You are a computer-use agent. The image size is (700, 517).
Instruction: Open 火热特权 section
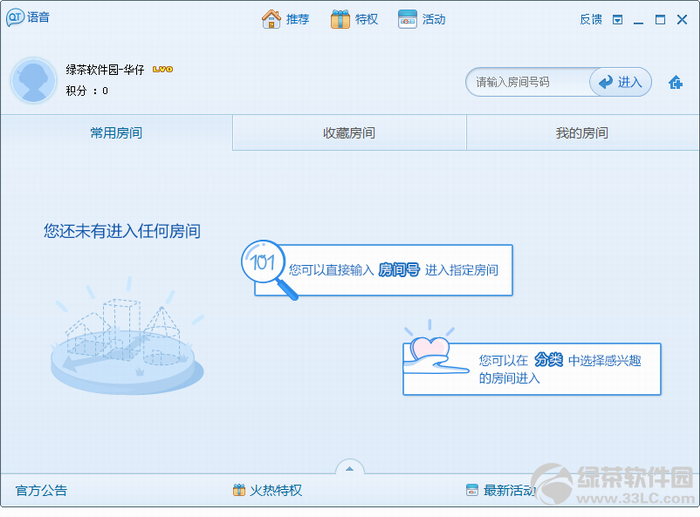pyautogui.click(x=267, y=490)
